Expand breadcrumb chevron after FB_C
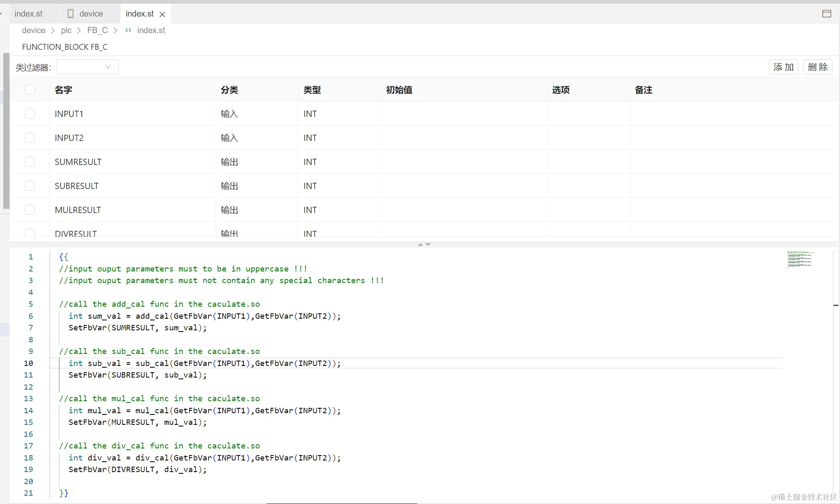 click(115, 30)
